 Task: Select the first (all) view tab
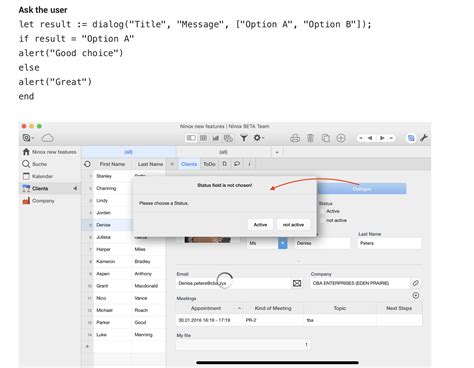coord(128,152)
